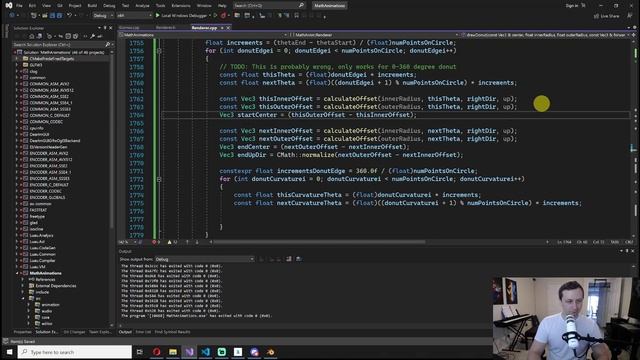Open the File menu

click(19, 6)
